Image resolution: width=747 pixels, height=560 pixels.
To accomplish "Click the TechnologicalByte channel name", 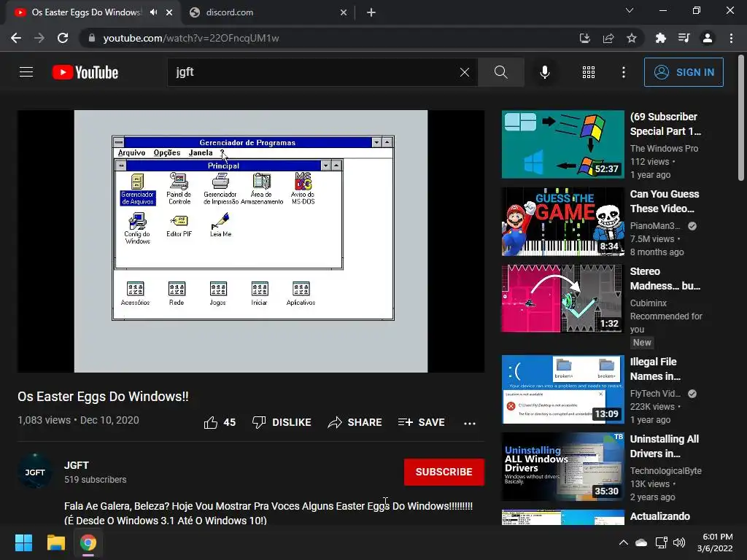I will [x=665, y=471].
